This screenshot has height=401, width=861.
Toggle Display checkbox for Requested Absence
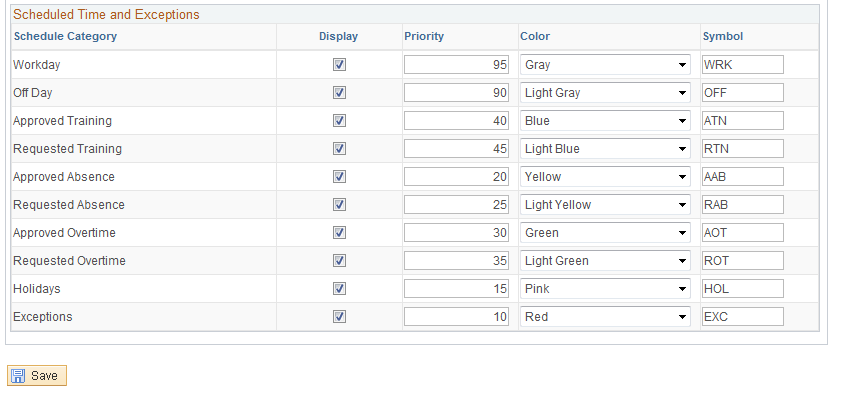click(339, 205)
